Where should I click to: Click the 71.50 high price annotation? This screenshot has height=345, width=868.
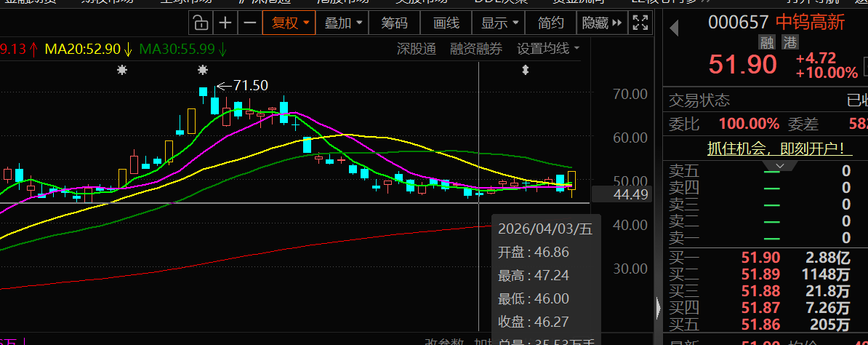250,85
